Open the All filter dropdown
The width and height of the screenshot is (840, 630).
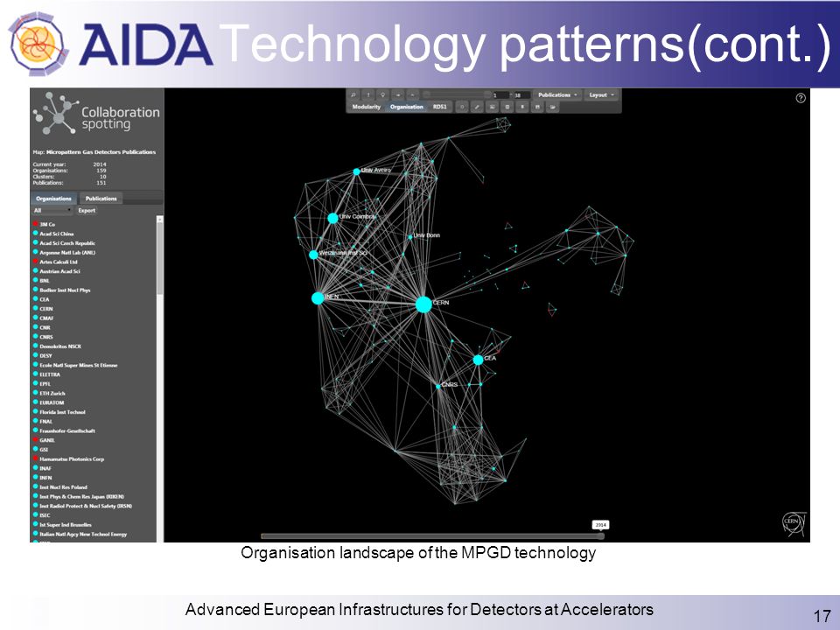point(52,211)
